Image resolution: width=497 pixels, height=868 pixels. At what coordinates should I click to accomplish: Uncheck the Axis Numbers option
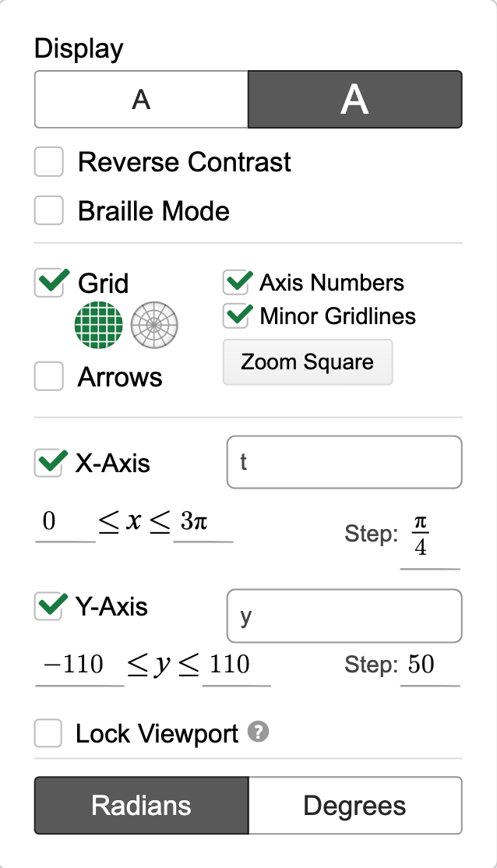click(x=236, y=282)
